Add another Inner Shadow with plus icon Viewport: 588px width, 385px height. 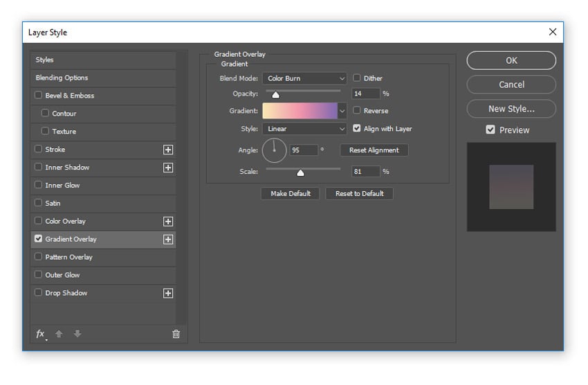168,168
